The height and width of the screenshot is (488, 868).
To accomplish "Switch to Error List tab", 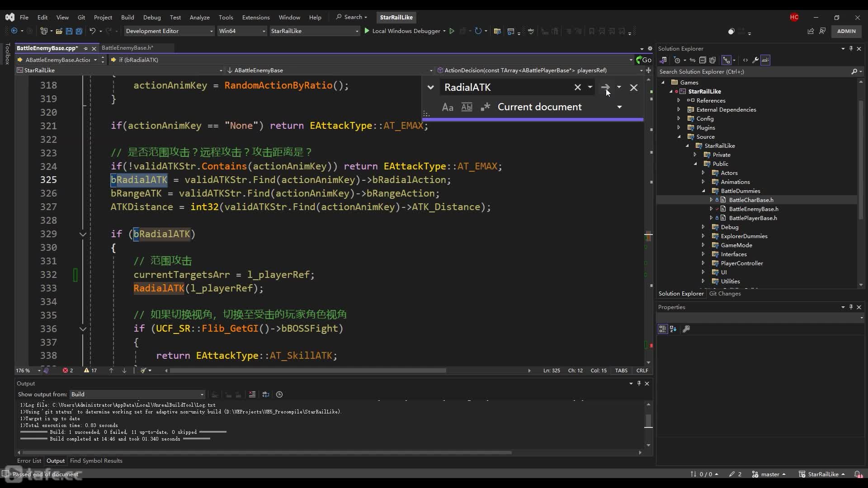I will (29, 461).
